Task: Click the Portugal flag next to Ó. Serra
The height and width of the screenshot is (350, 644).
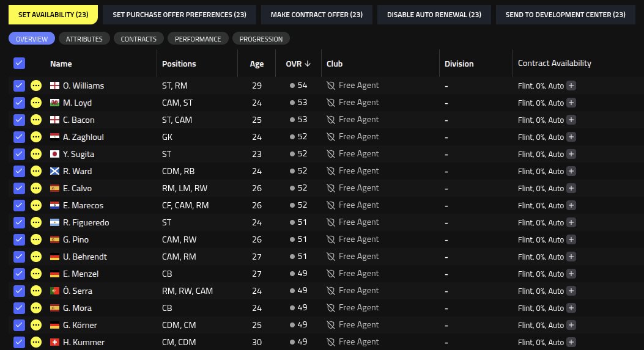Action: tap(54, 291)
